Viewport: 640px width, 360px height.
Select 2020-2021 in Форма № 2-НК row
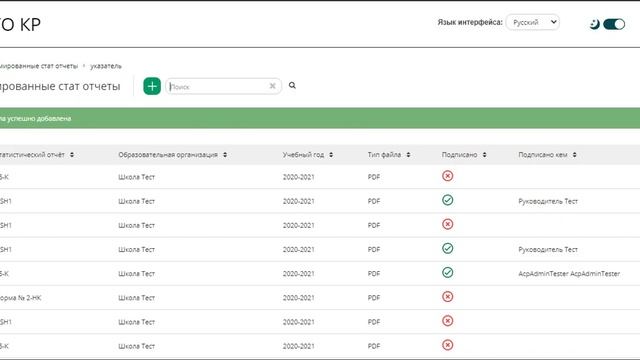tap(298, 298)
